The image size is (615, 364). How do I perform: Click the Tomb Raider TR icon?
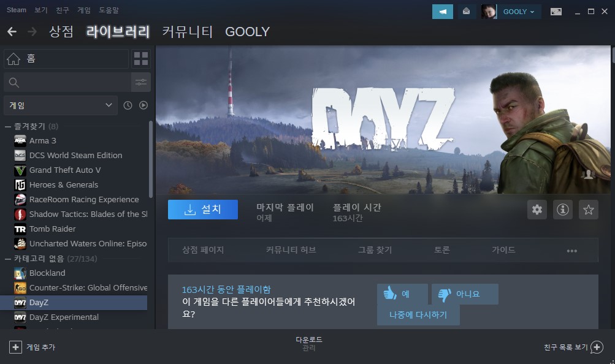20,229
